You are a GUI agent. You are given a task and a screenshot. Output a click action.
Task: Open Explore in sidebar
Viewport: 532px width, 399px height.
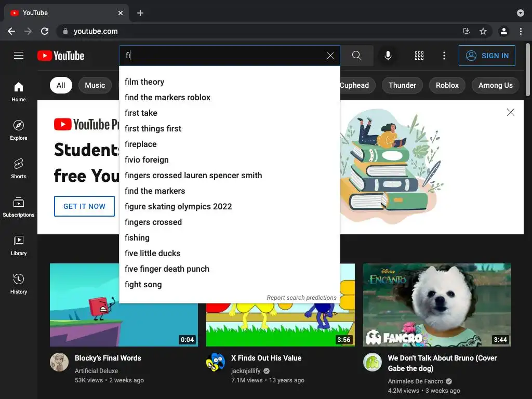(19, 130)
